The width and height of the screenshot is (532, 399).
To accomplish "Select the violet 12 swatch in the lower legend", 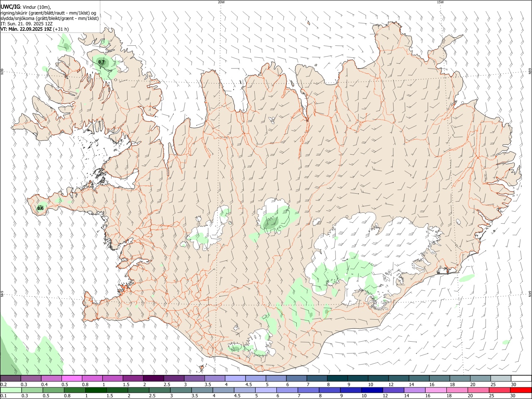I will tap(393, 390).
